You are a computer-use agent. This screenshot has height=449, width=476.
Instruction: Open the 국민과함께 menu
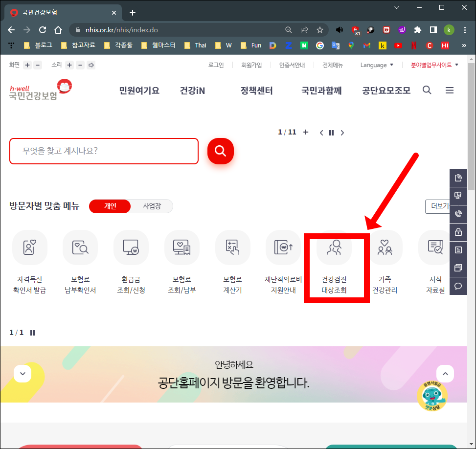tap(321, 90)
